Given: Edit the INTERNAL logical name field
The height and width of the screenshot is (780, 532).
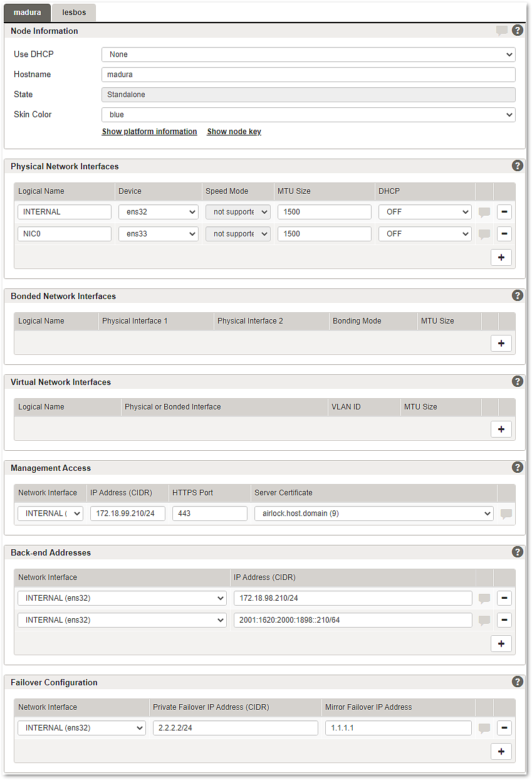Looking at the screenshot, I should (65, 212).
